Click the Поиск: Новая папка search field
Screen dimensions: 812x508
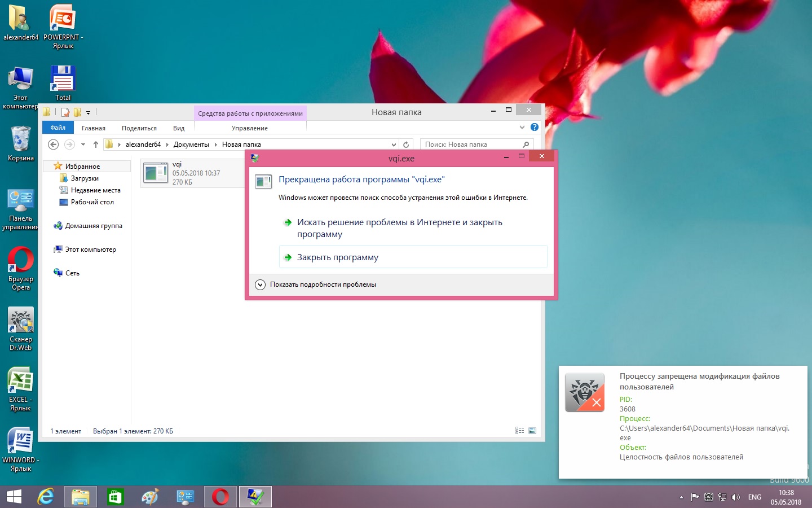[x=471, y=144]
